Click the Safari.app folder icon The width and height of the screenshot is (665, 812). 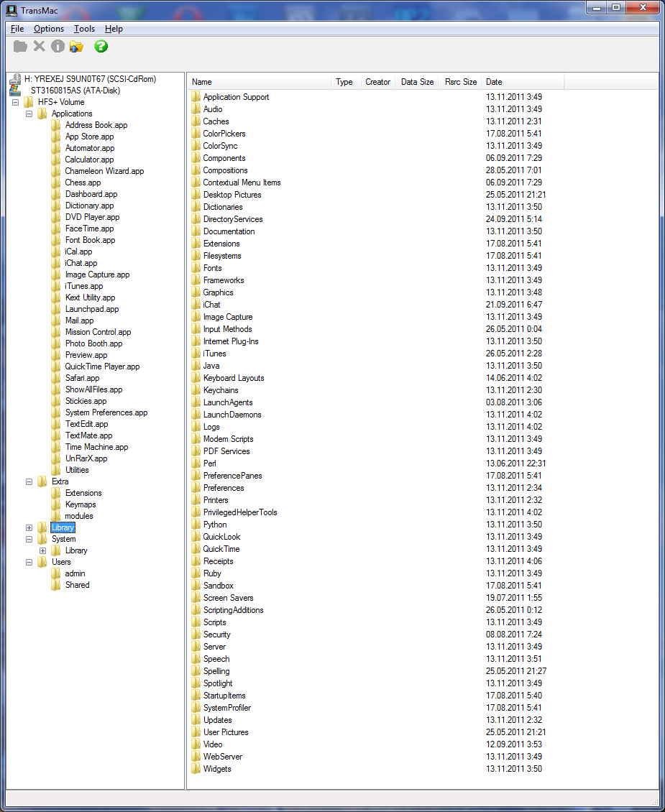click(x=56, y=378)
